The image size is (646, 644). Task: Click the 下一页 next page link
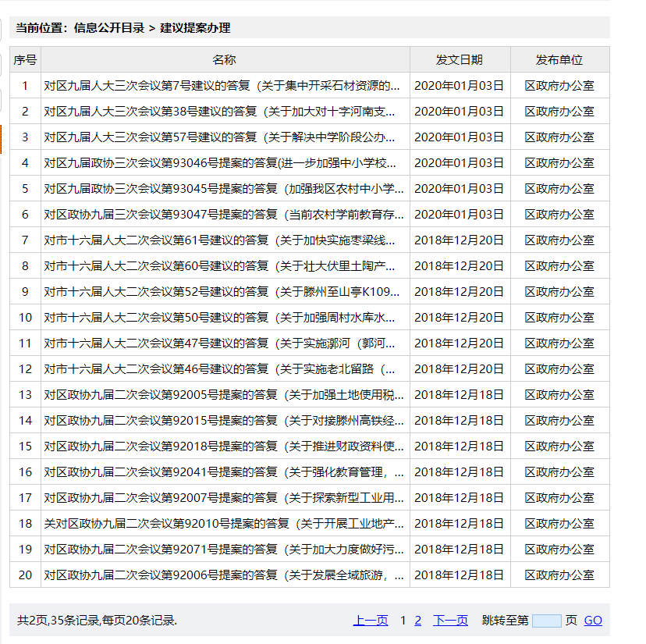tap(450, 621)
